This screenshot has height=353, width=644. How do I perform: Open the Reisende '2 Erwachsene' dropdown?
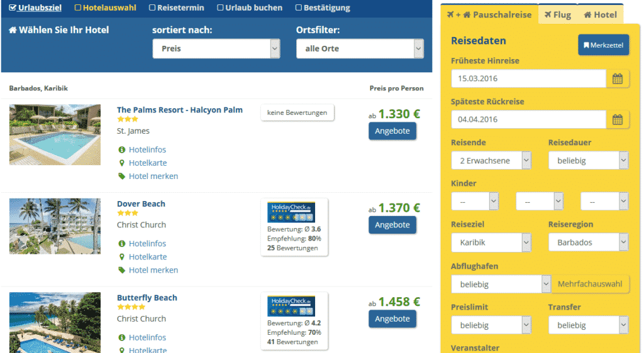coord(491,161)
